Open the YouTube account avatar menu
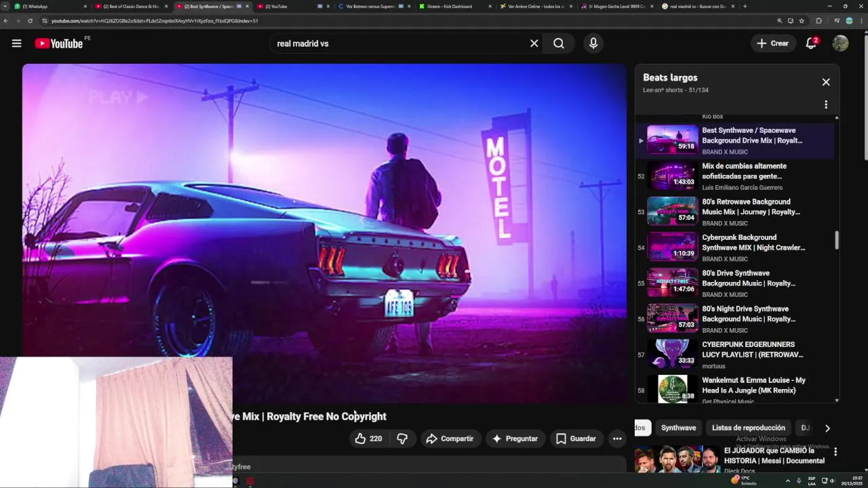The image size is (868, 488). point(840,43)
